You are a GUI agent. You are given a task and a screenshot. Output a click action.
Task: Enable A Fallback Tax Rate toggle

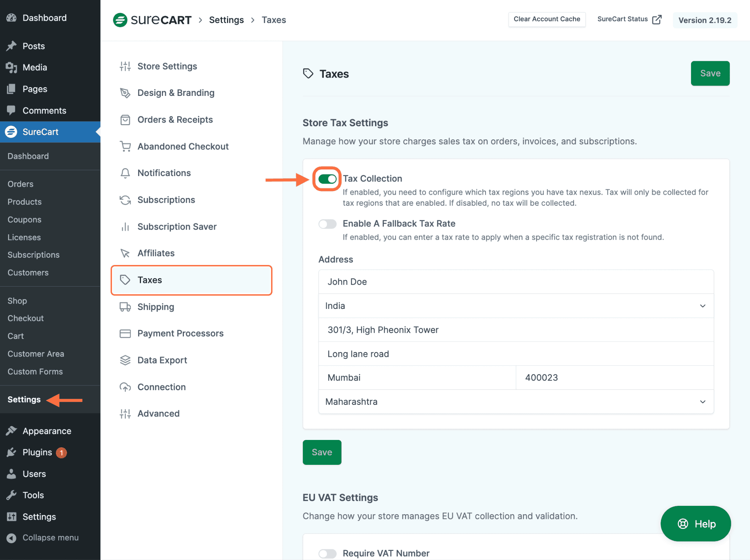tap(327, 224)
